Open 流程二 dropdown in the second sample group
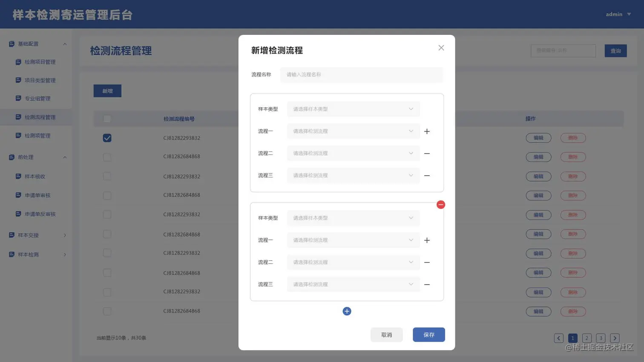Image resolution: width=644 pixels, height=362 pixels. coord(353,262)
